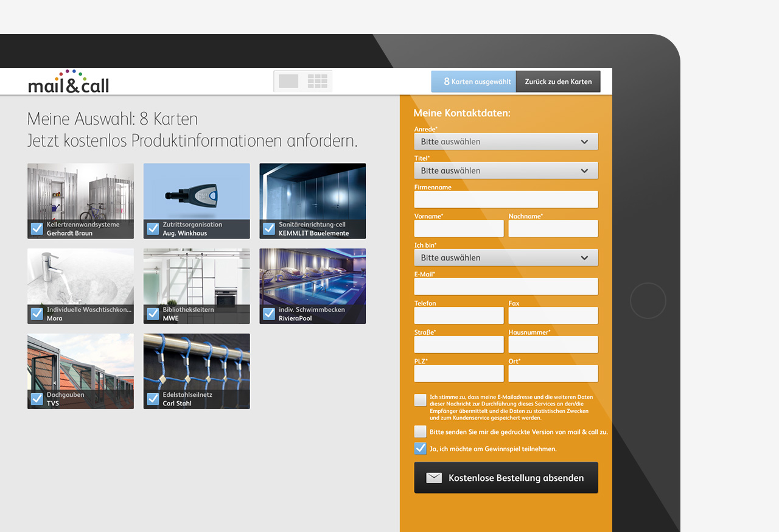Viewport: 779px width, 532px height.
Task: Focus the Hausnummer input field
Action: pyautogui.click(x=553, y=345)
